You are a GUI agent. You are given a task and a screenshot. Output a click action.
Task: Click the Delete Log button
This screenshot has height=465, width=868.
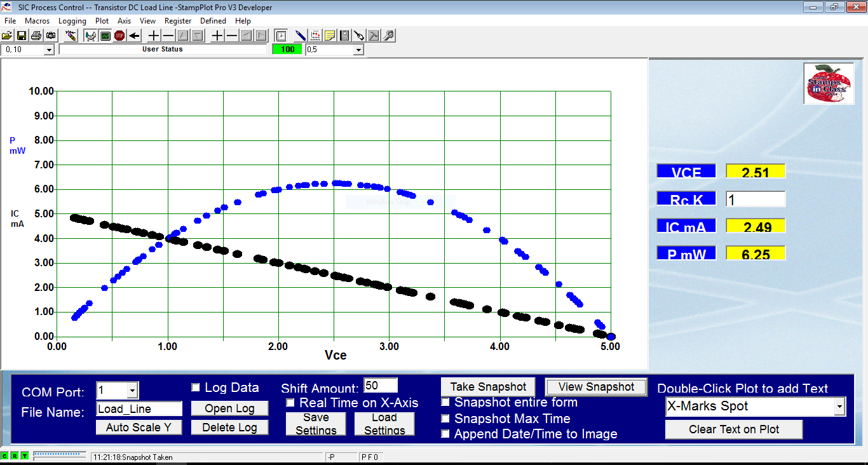coord(230,428)
